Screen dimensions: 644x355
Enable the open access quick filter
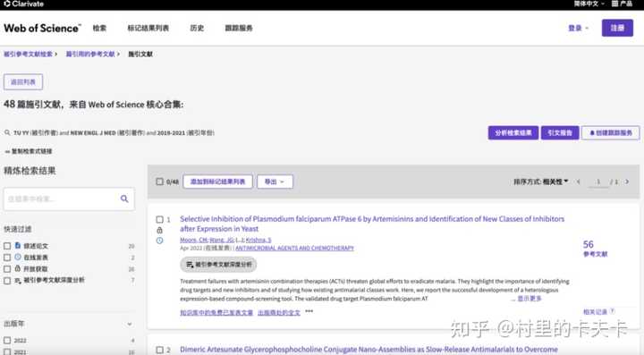click(x=7, y=269)
